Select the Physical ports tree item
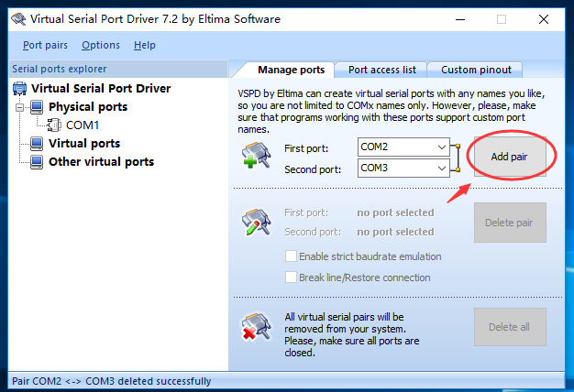Viewport: 574px width, 392px height. [x=88, y=107]
